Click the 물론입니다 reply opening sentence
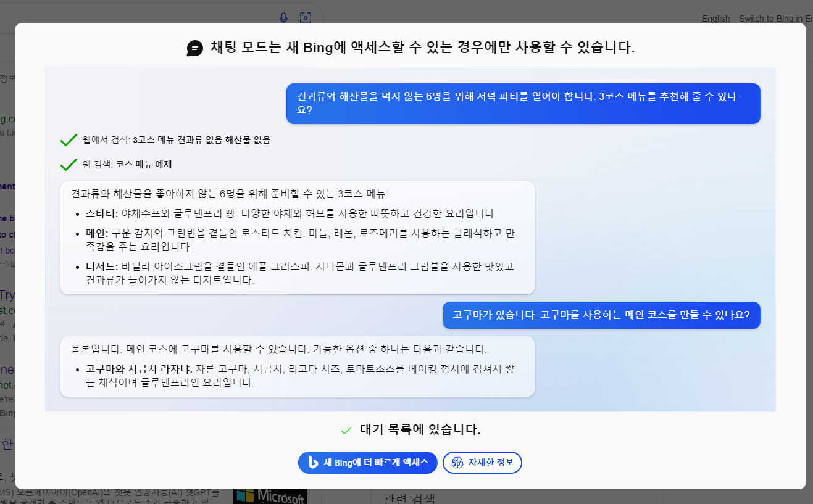The height and width of the screenshot is (504, 813). pos(278,349)
